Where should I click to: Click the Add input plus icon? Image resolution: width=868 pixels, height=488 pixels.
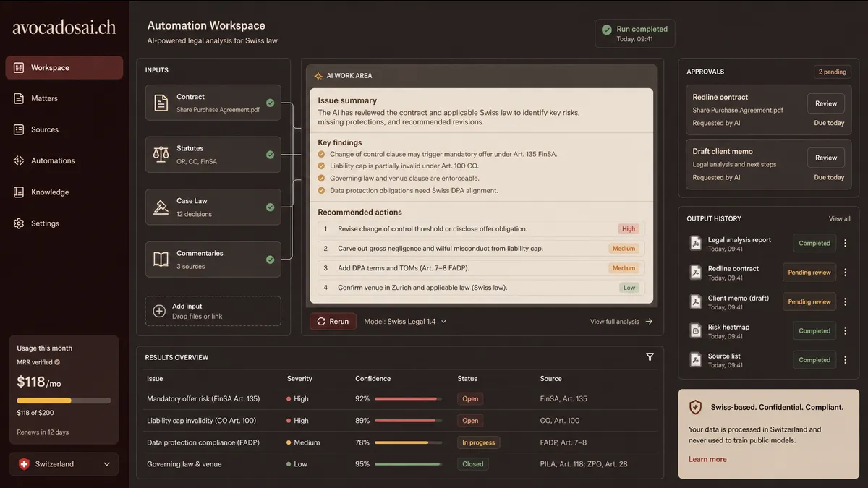click(x=160, y=312)
